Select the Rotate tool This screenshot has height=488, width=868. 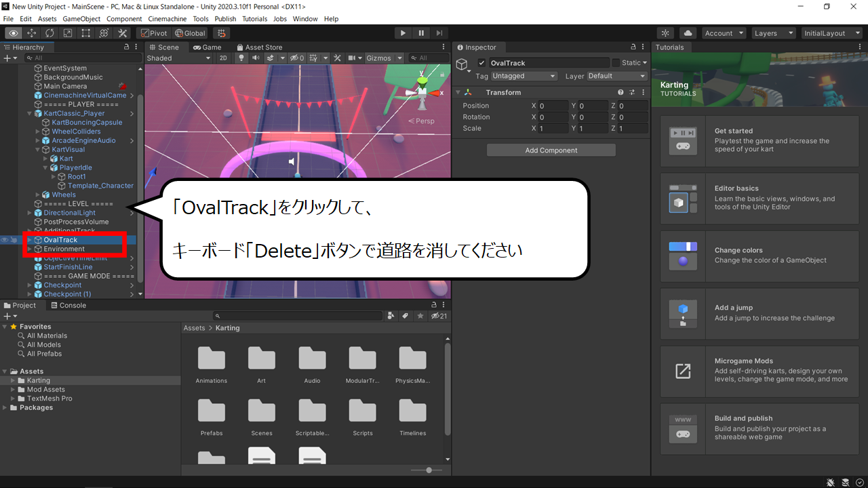pos(50,33)
